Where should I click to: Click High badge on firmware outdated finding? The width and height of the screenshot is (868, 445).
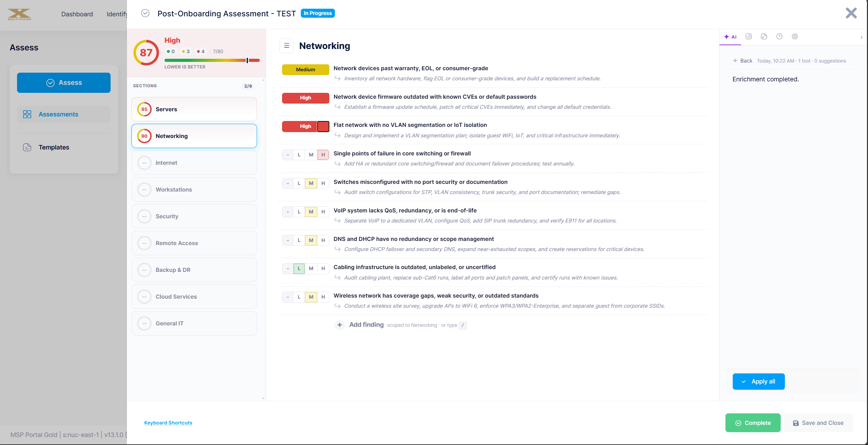(x=305, y=98)
